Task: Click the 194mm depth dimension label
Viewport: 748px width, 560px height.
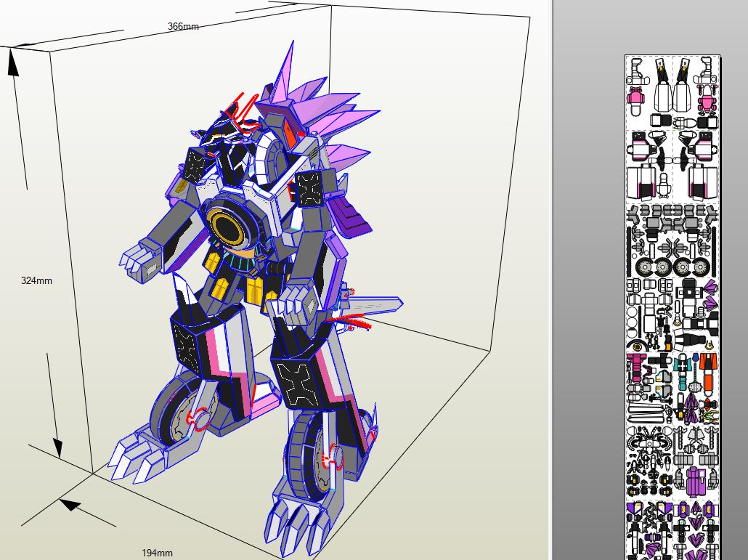Action: [x=157, y=553]
